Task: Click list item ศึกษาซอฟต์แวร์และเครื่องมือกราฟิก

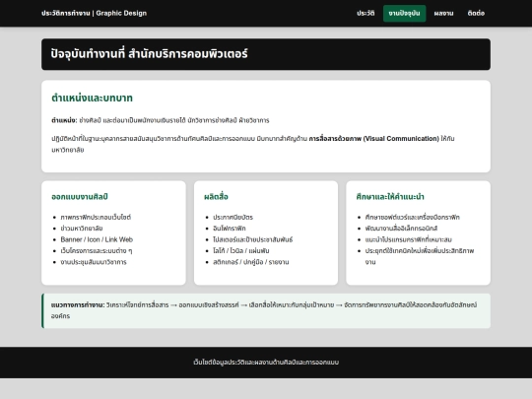Action: pyautogui.click(x=412, y=217)
